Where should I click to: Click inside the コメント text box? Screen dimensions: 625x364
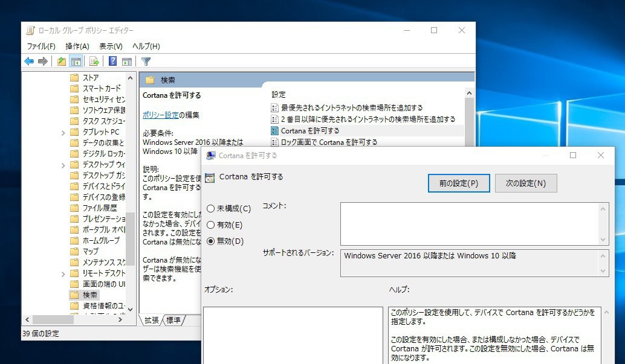click(x=470, y=224)
